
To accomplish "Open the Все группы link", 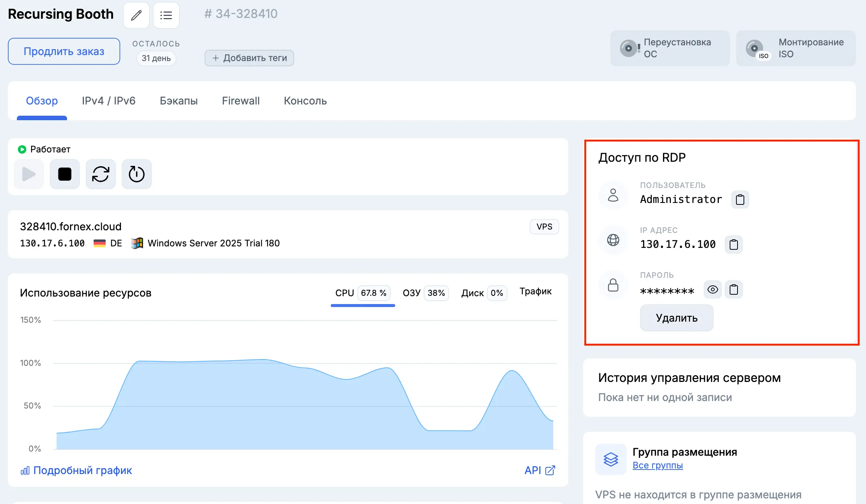I will (658, 465).
